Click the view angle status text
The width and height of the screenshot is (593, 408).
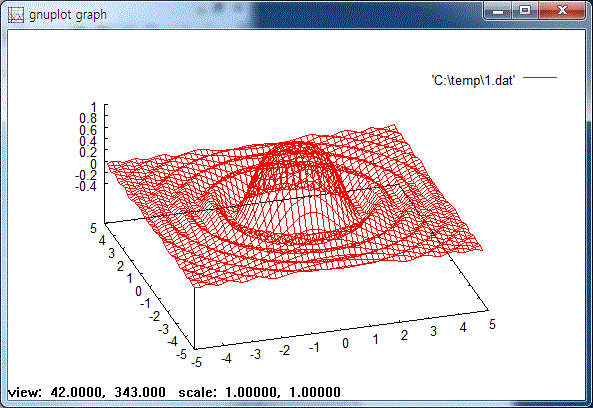pyautogui.click(x=87, y=392)
